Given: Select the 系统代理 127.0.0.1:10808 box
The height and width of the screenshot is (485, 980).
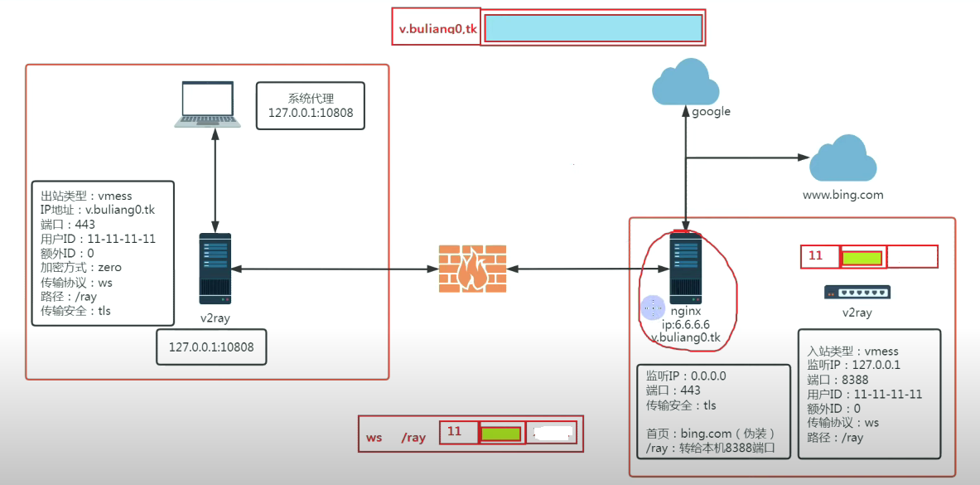Looking at the screenshot, I should pos(311,105).
